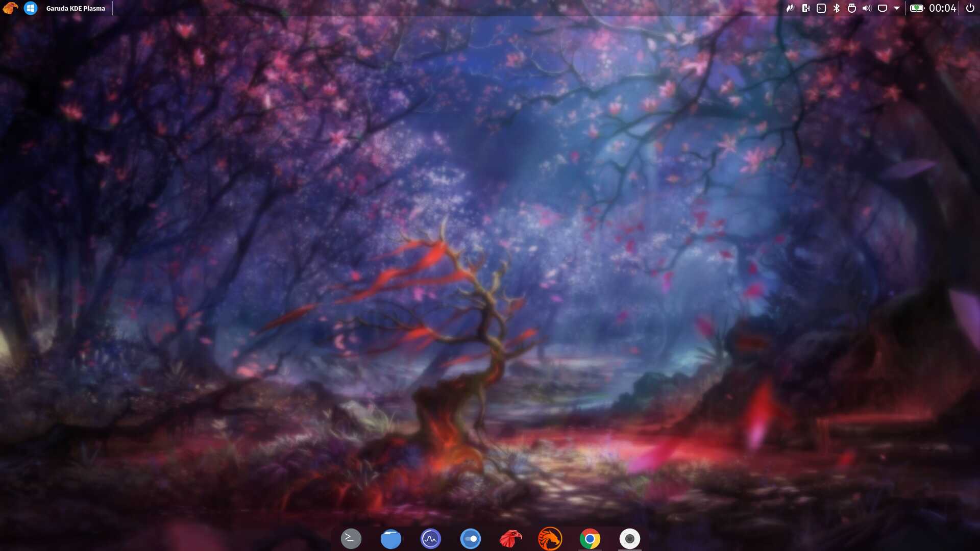
Task: Click the blue Windows logo icon
Action: coord(31,8)
